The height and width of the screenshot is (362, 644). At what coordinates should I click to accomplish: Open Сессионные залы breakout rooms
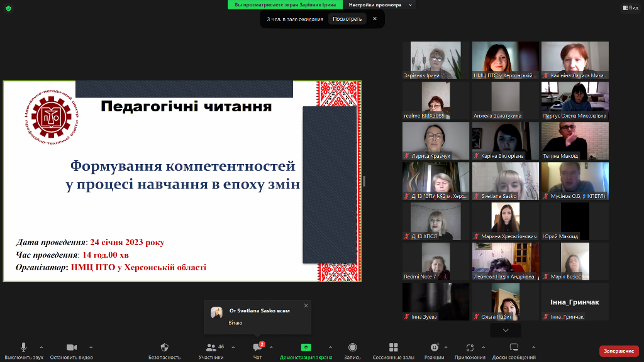tap(393, 348)
